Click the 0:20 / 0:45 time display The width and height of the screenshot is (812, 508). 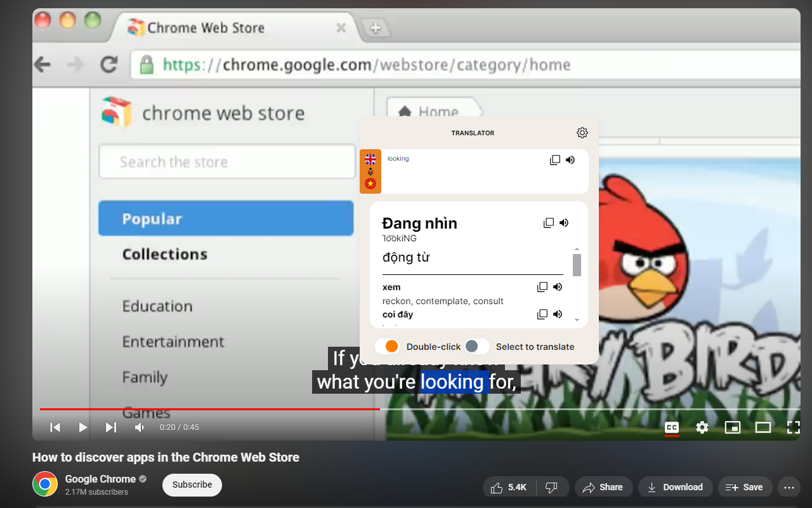[180, 427]
